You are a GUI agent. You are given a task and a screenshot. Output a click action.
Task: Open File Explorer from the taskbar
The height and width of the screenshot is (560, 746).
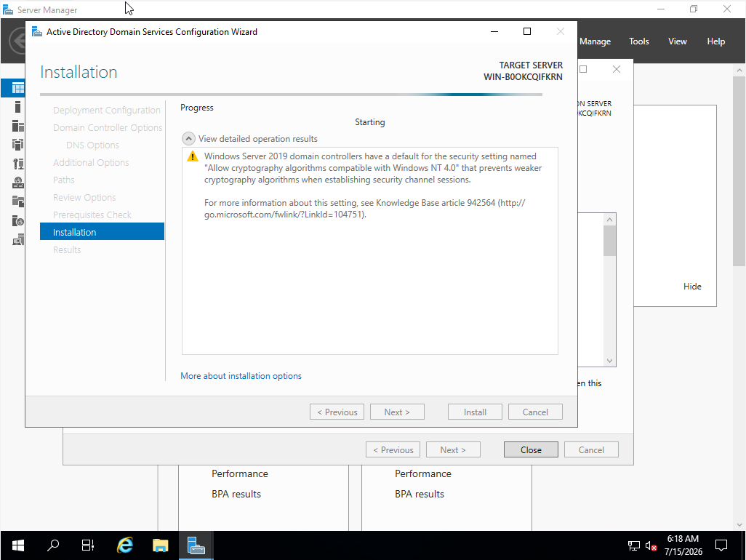pyautogui.click(x=161, y=545)
